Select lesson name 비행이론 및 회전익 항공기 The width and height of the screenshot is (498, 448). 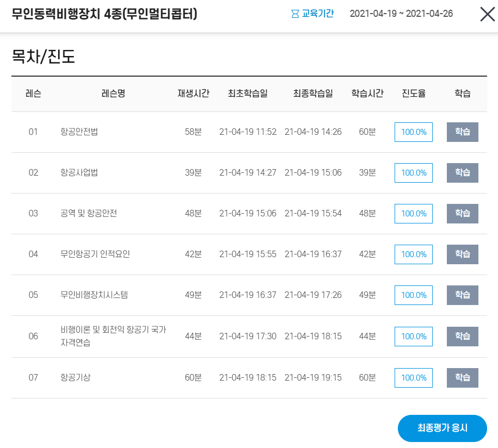(113, 336)
